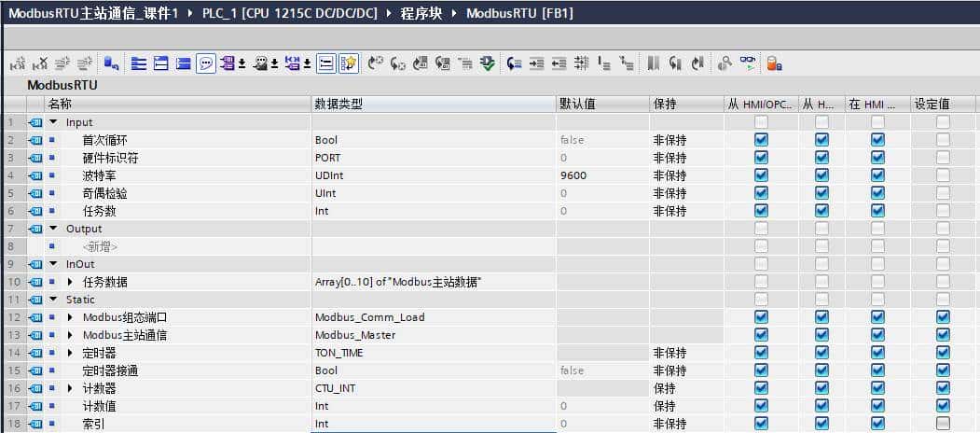Click the 默认值 column header
Screen dimensions: 980x433
click(x=602, y=105)
